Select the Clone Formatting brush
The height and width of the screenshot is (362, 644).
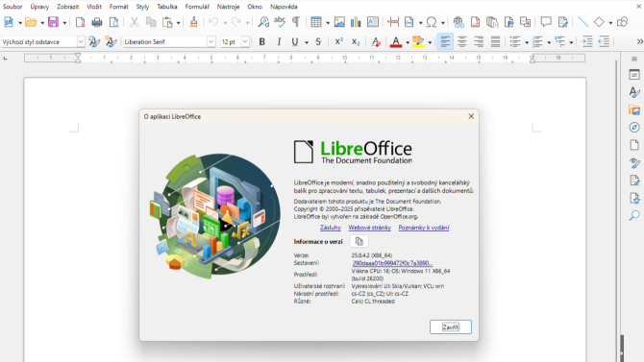pyautogui.click(x=193, y=22)
